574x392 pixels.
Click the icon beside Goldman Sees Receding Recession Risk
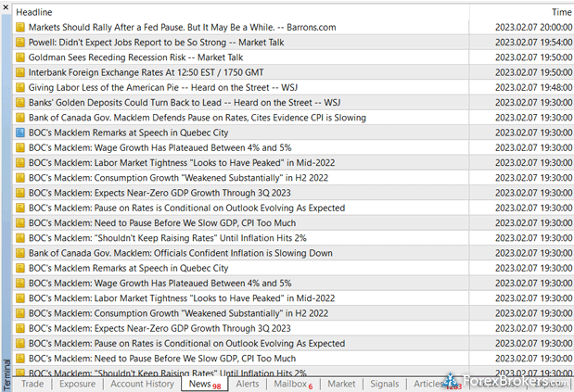(x=20, y=57)
